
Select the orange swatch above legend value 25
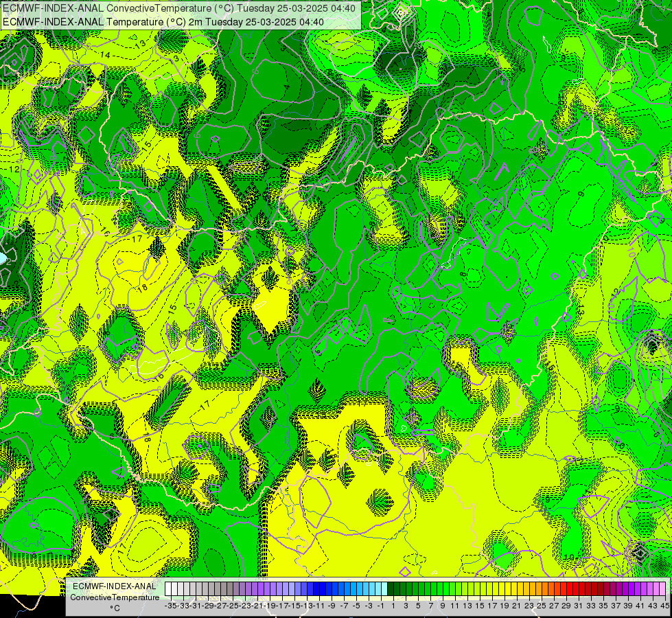539,589
